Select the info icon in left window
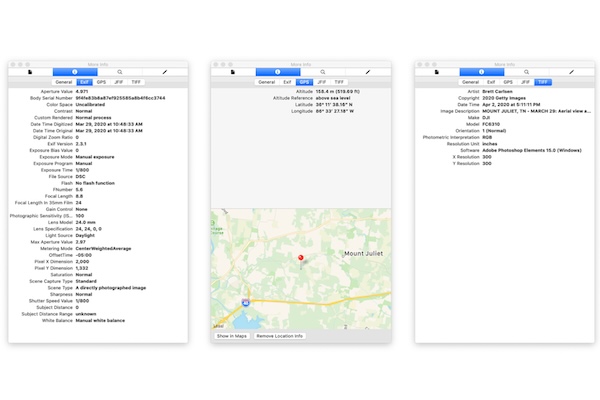 pyautogui.click(x=75, y=72)
